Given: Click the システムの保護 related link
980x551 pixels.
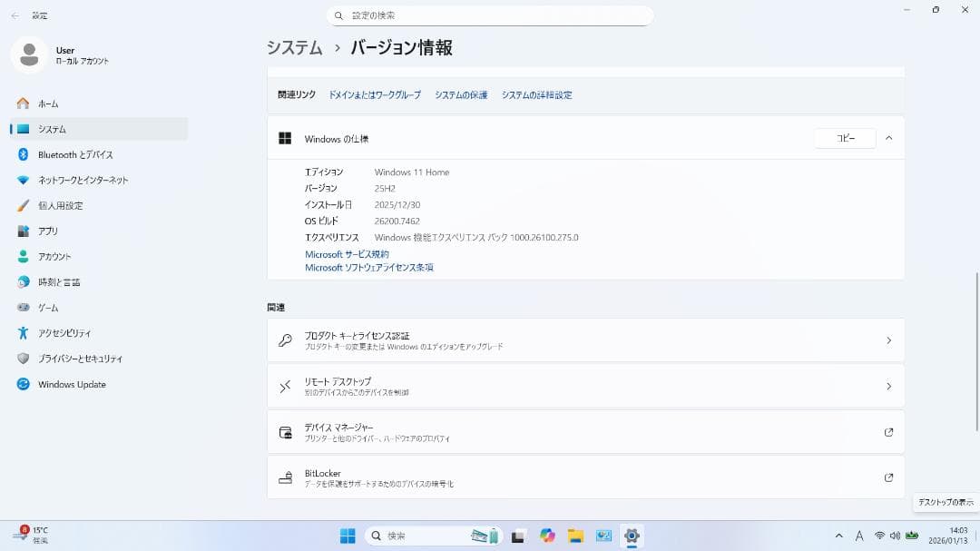Looking at the screenshot, I should [x=460, y=94].
